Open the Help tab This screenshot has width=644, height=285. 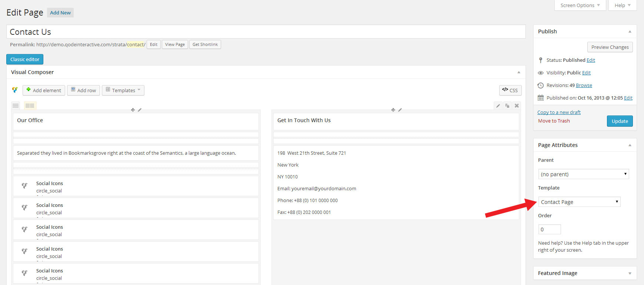[623, 5]
